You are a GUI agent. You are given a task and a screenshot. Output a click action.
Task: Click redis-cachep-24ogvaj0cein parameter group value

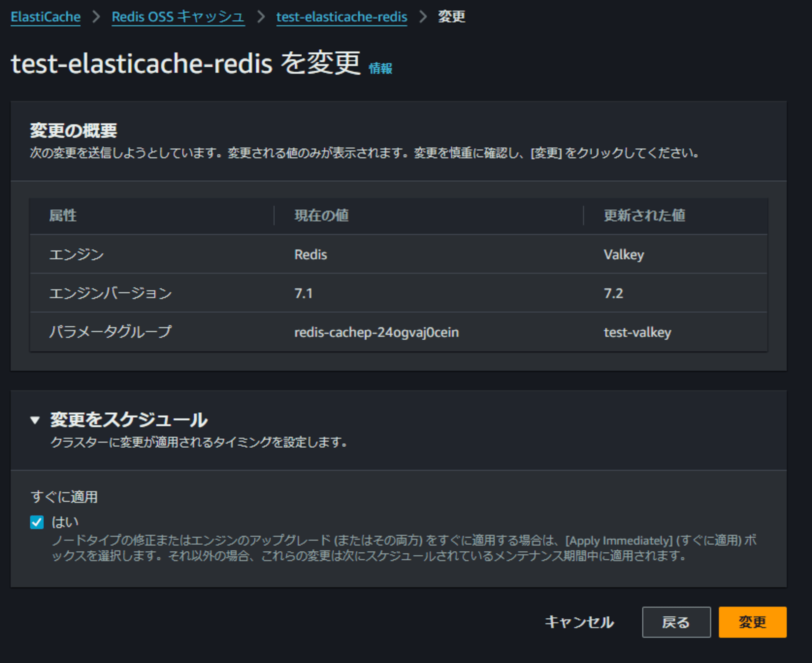(x=376, y=332)
